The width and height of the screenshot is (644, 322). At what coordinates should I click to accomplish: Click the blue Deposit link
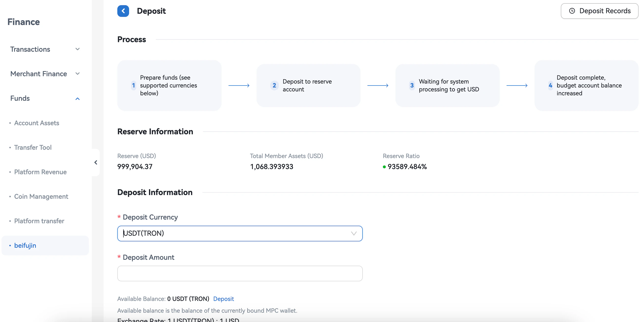click(223, 299)
